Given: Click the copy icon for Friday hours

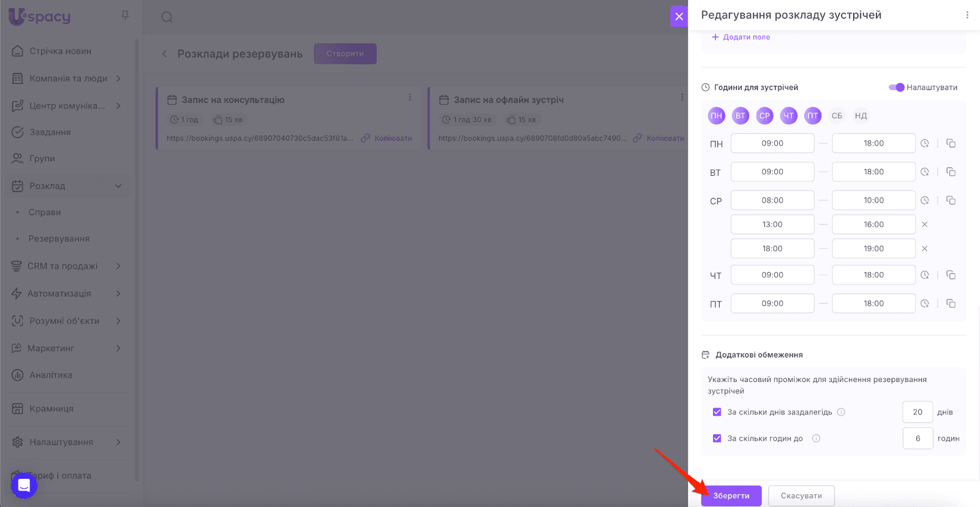Looking at the screenshot, I should 951,303.
